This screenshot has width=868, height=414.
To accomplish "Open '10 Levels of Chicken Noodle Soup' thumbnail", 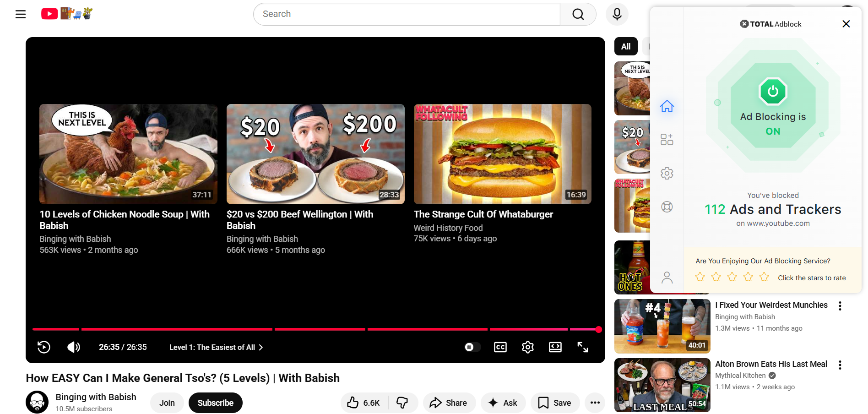I will coord(128,154).
